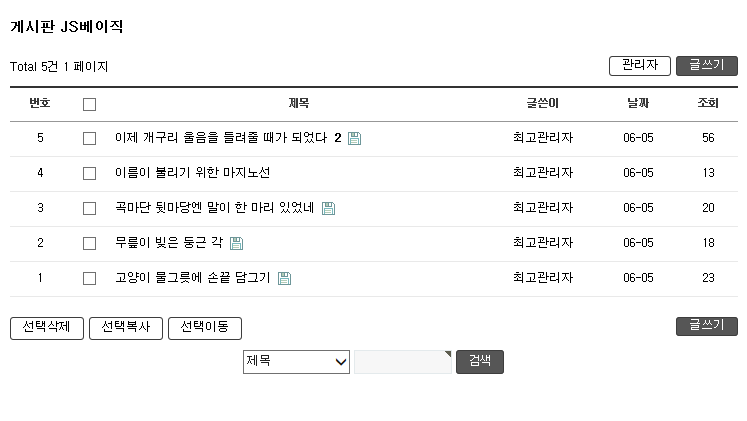The image size is (747, 421).
Task: Click attachment icon next to '무릎이 빚은 둥근 각'
Action: click(x=237, y=243)
